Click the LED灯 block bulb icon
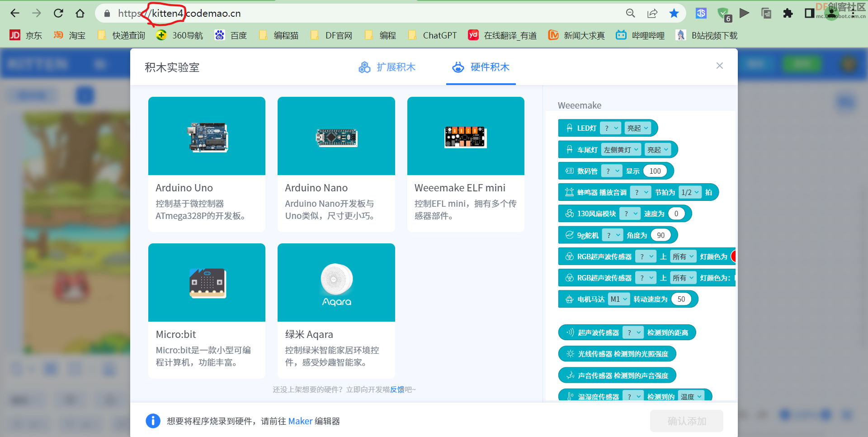Image resolution: width=868 pixels, height=437 pixels. [x=570, y=128]
